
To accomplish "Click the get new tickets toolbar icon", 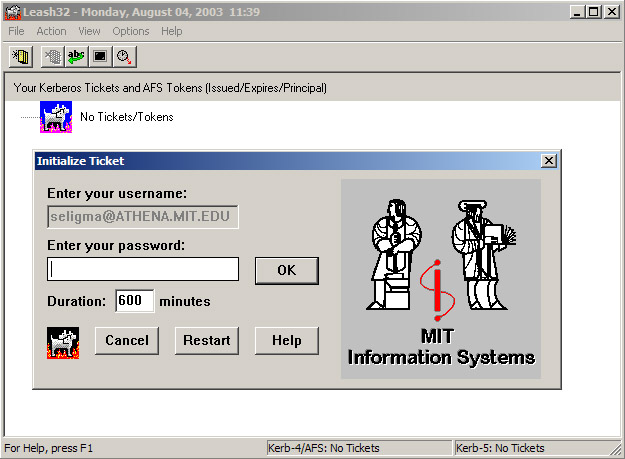I will pyautogui.click(x=21, y=57).
